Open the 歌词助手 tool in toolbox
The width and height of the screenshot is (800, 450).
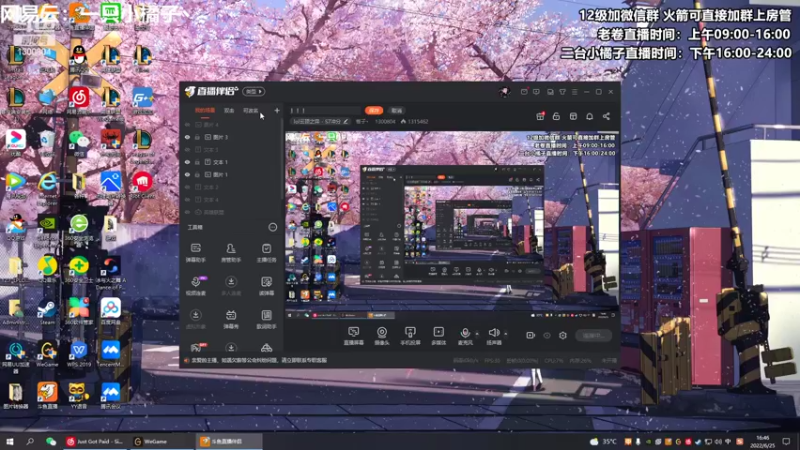click(266, 319)
